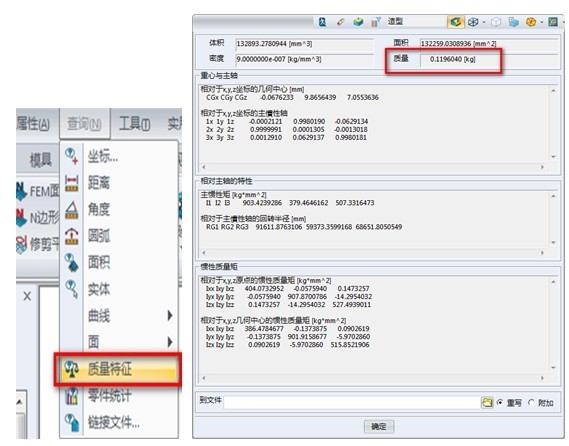This screenshot has height=446, width=569.
Task: Open dropdown arrow beside wireframe cube icon
Action: (x=484, y=22)
